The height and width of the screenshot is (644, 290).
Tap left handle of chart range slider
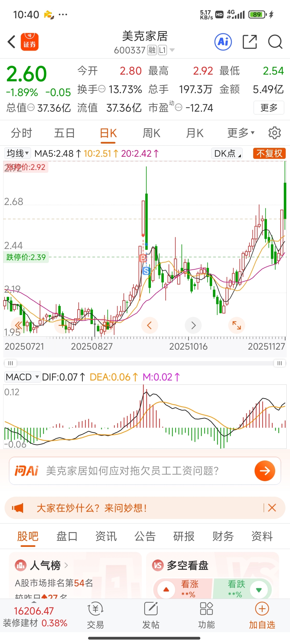point(10,363)
